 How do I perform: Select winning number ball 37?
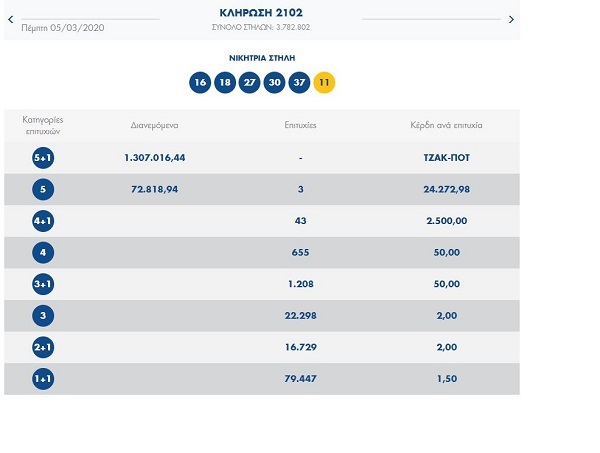[299, 83]
